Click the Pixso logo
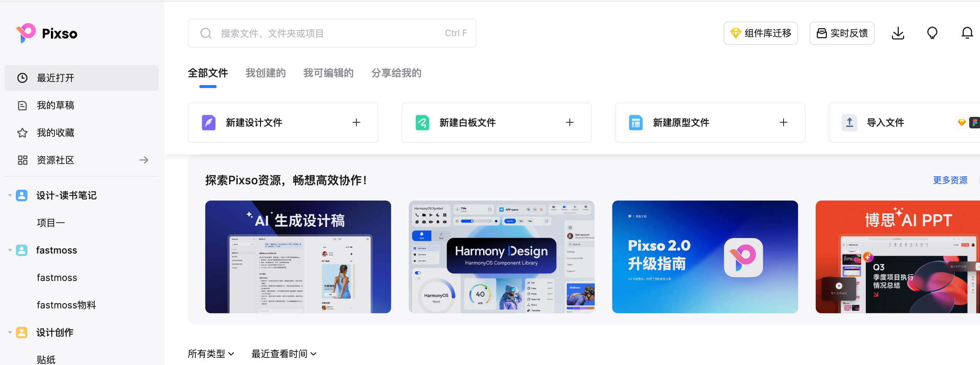Screen dimensions: 980x365 47,34
